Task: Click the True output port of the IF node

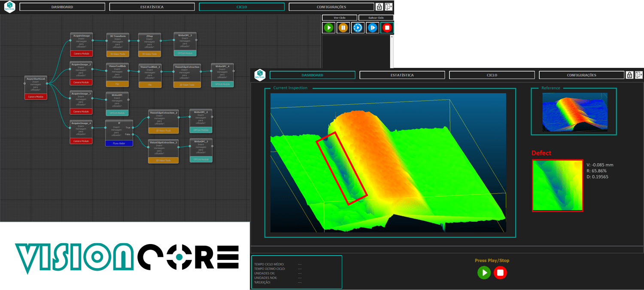Action: tap(134, 128)
